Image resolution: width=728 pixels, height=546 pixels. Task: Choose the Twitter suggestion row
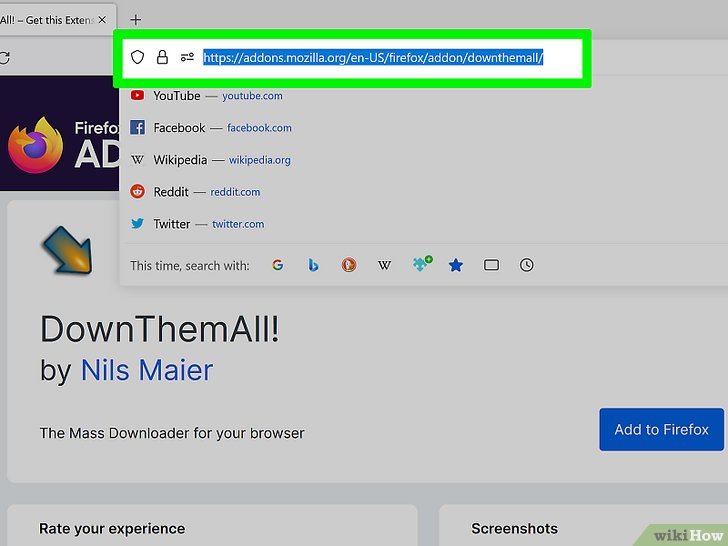[423, 224]
